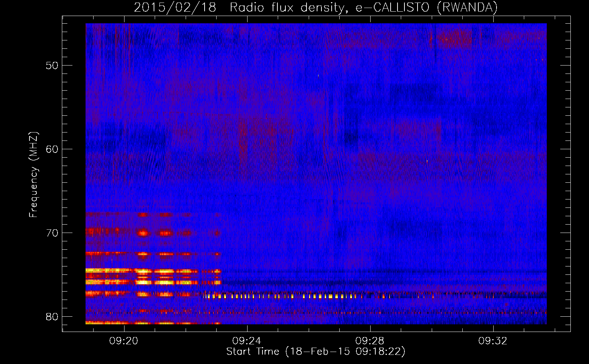Click the Start Time axis caption

coord(316,352)
